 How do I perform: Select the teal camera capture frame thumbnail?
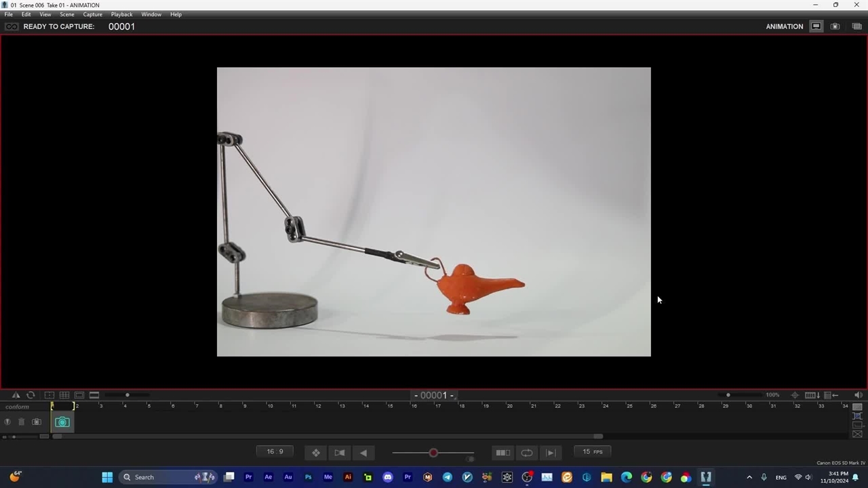pyautogui.click(x=62, y=422)
